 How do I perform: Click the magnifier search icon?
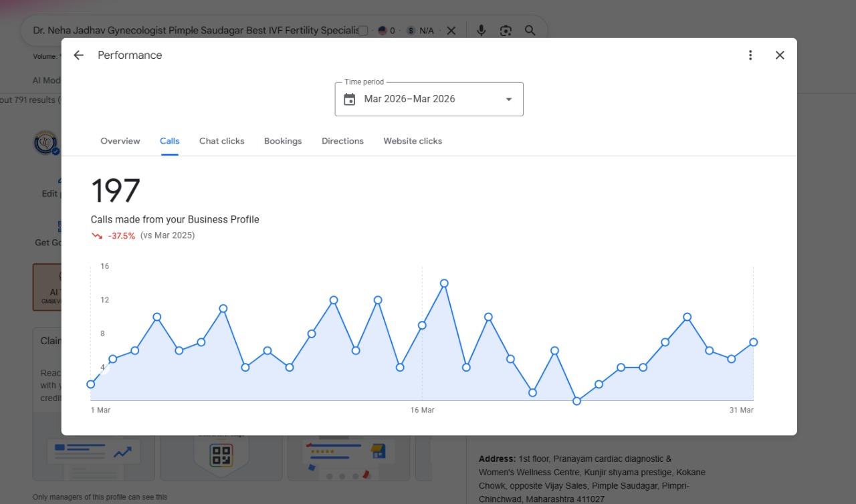530,31
